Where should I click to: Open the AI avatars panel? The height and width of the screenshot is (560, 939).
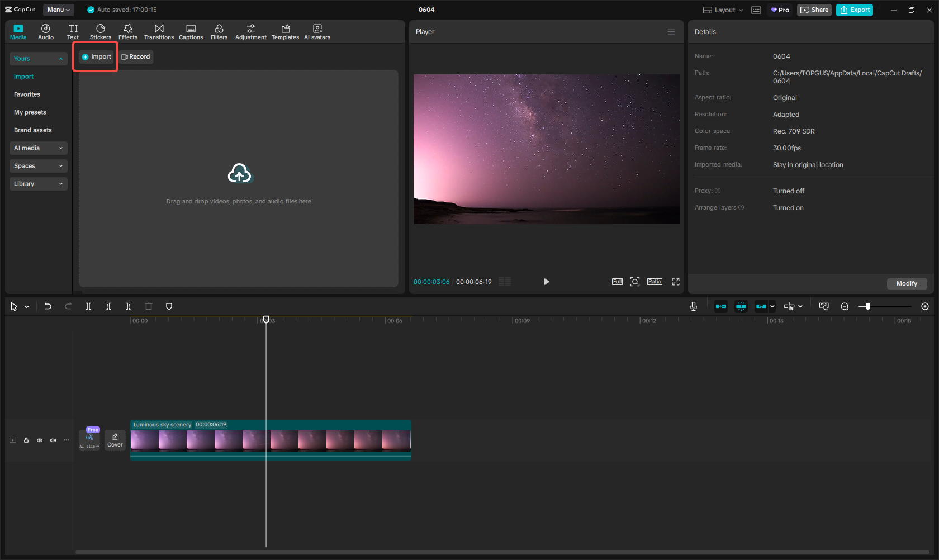point(317,31)
